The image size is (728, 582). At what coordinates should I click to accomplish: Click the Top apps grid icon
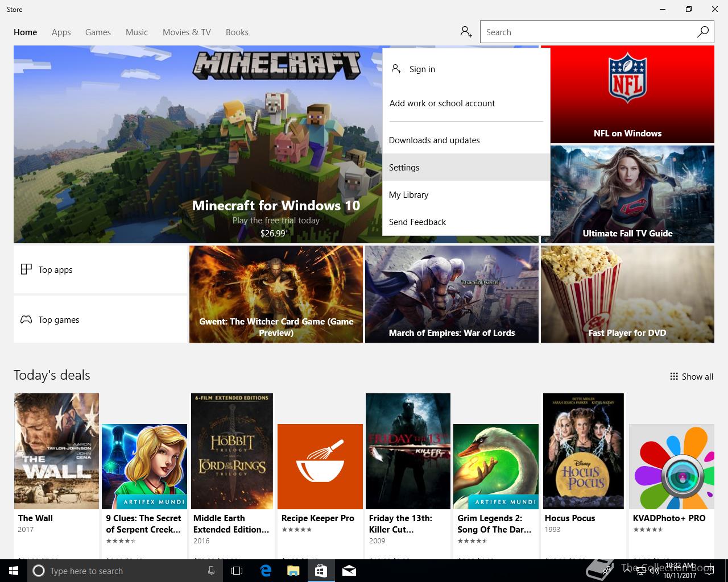click(x=26, y=269)
